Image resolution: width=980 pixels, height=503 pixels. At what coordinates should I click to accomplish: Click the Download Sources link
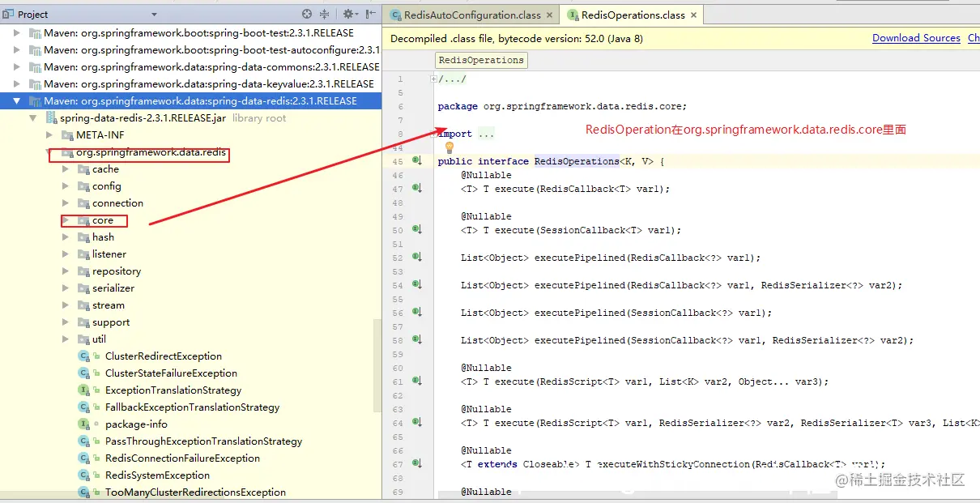click(916, 38)
